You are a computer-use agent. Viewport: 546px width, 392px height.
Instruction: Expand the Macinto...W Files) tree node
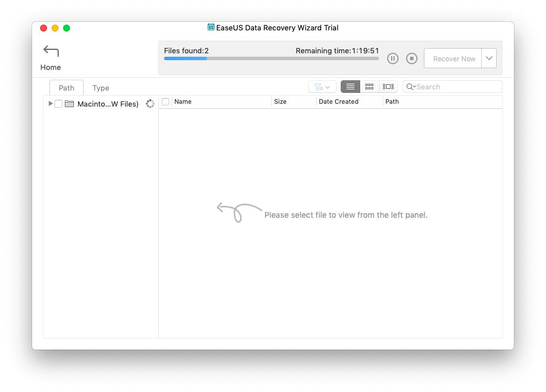tap(50, 104)
